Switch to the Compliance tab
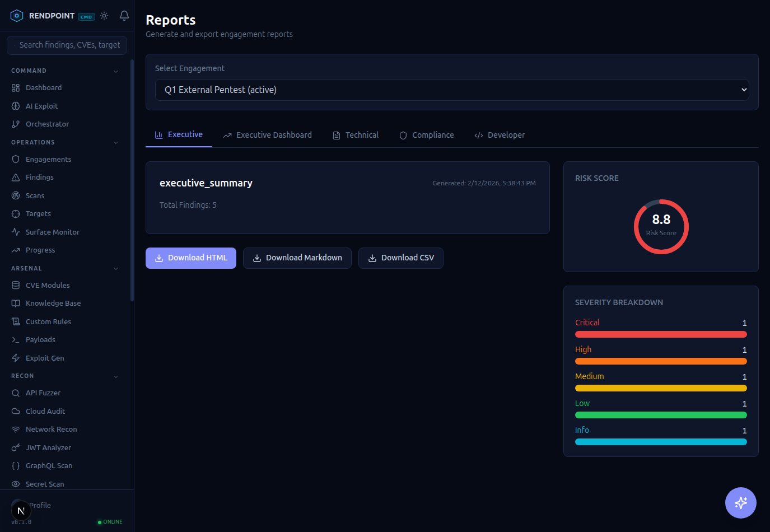 coord(427,135)
